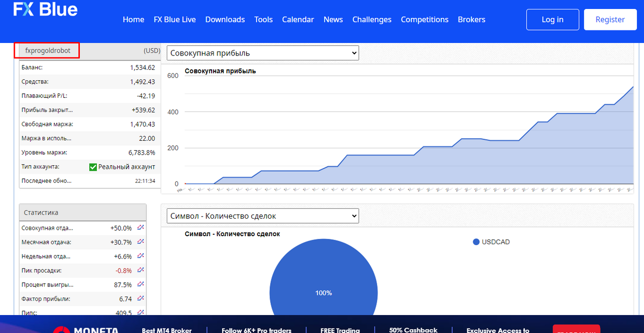Click the last update time 22:11:34

pyautogui.click(x=145, y=181)
